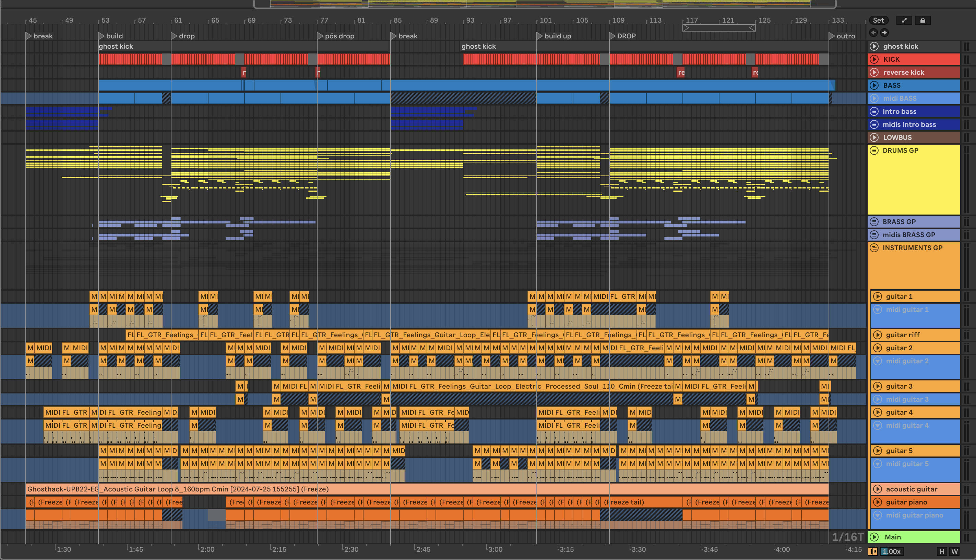Toggle the automation mode button
The image size is (976, 560).
904,20
